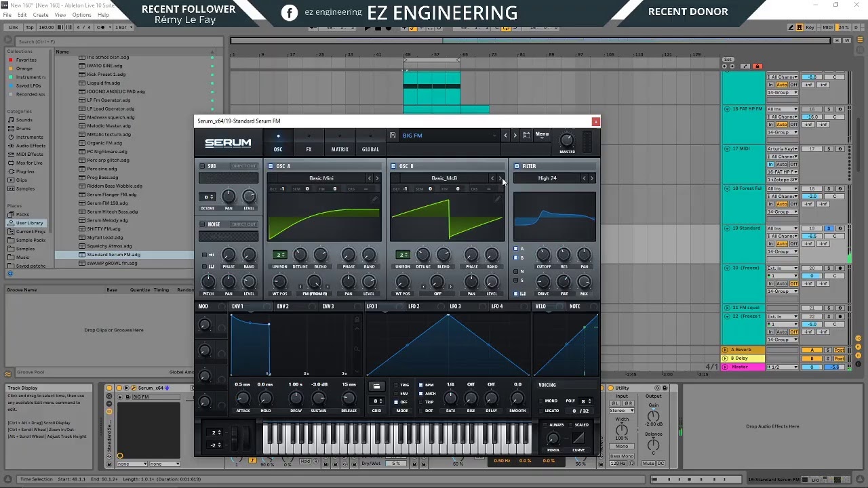Open the filter type selector High 24
This screenshot has height=488, width=868.
(547, 178)
